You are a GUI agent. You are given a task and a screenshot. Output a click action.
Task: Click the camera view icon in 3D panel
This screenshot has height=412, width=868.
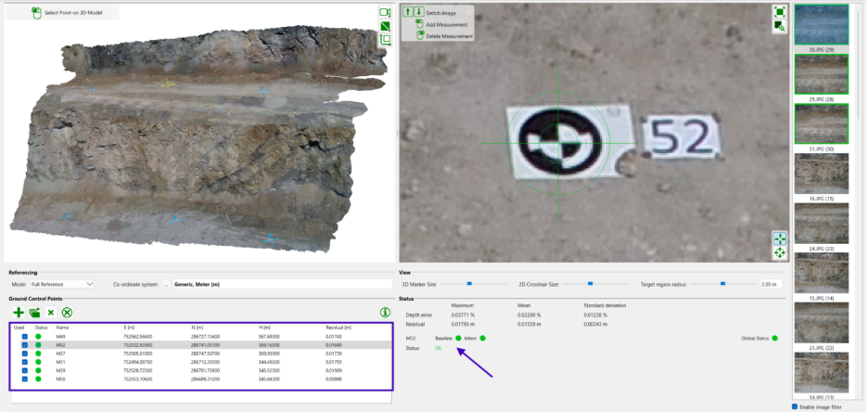[x=385, y=12]
